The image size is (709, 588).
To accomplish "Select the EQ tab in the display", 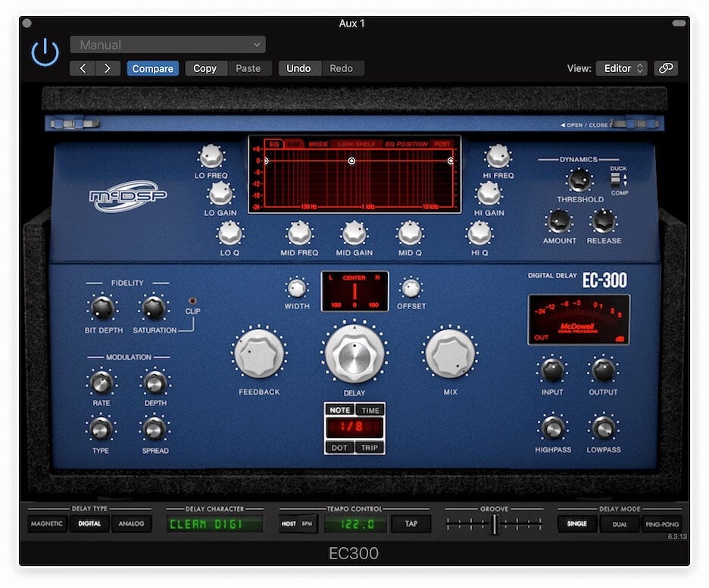I will (x=274, y=144).
